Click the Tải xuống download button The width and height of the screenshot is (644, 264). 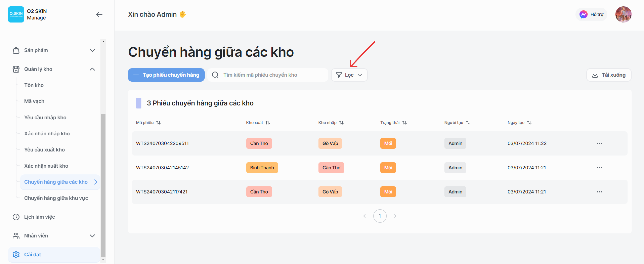coord(609,75)
